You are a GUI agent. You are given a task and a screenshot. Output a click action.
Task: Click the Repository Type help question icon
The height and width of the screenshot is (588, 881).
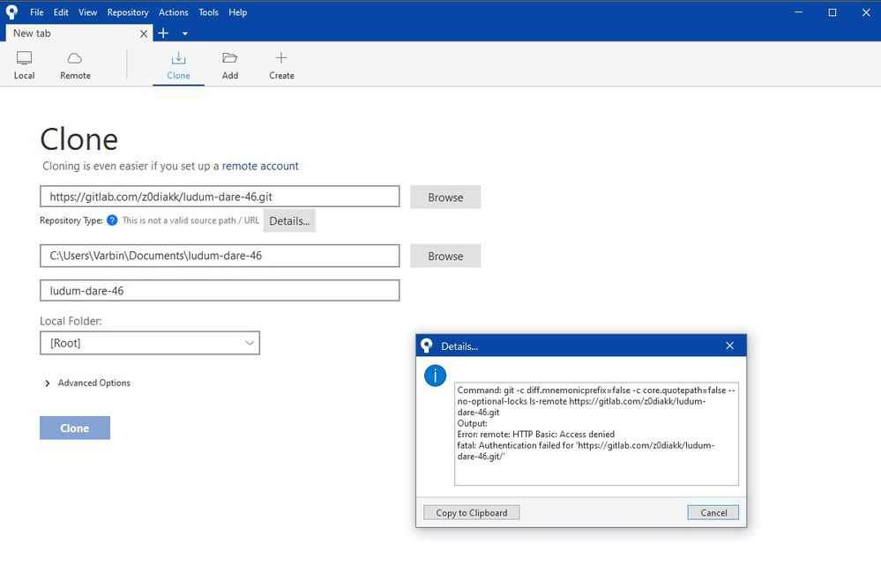[112, 220]
